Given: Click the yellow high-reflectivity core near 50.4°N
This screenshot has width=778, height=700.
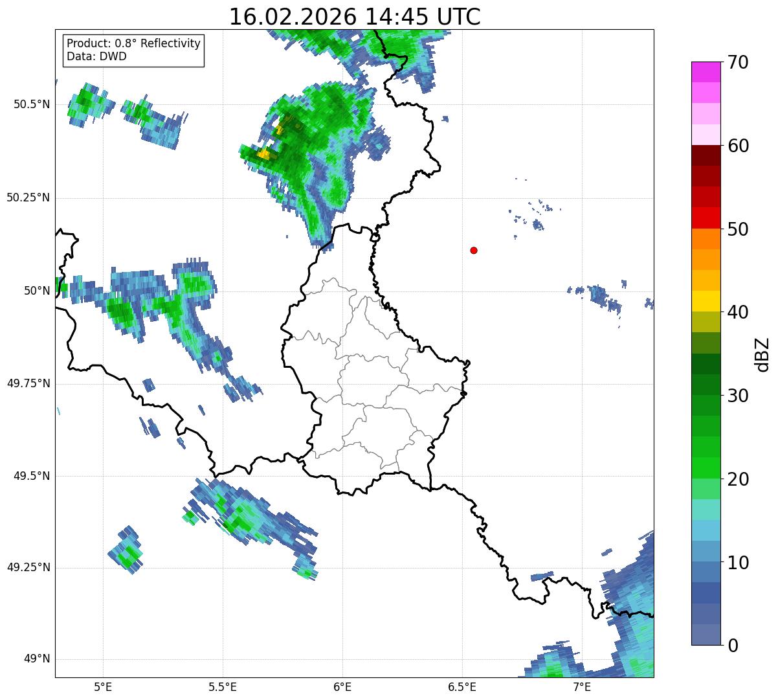Looking at the screenshot, I should [x=264, y=155].
